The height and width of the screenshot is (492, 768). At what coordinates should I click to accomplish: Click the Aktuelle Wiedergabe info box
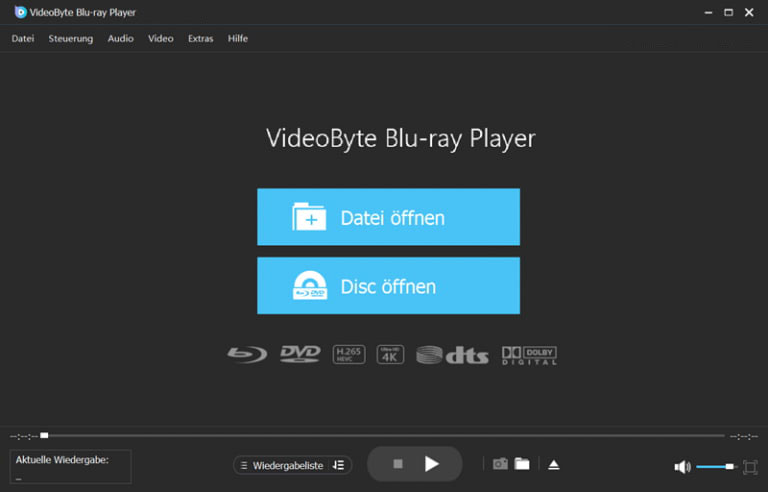[71, 467]
